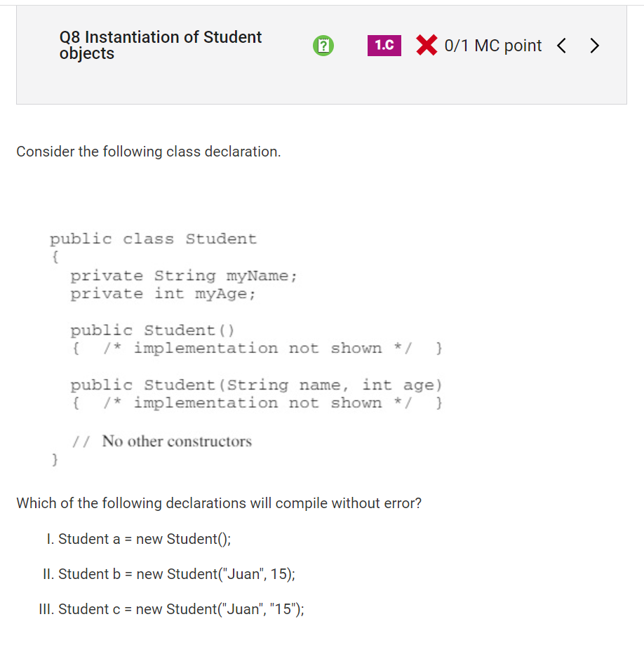Select the Q8 Instantiation of Student objects title
The width and height of the screenshot is (644, 652).
coord(161,45)
